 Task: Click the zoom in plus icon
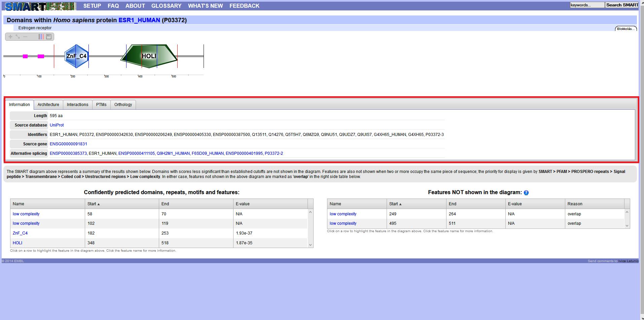(x=10, y=37)
